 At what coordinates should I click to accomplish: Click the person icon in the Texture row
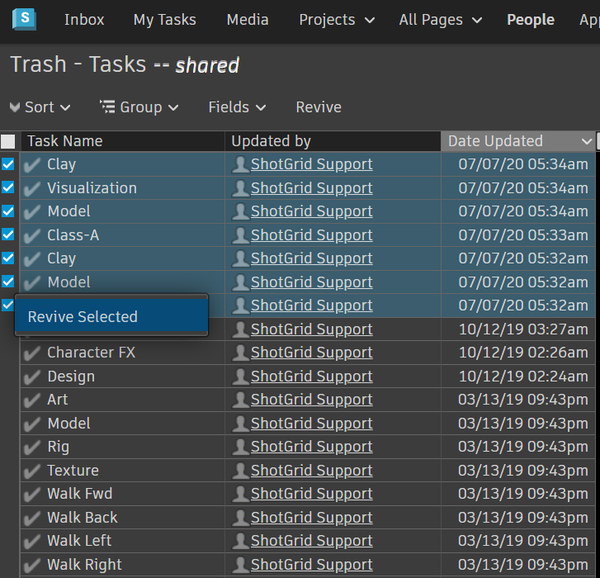(240, 471)
